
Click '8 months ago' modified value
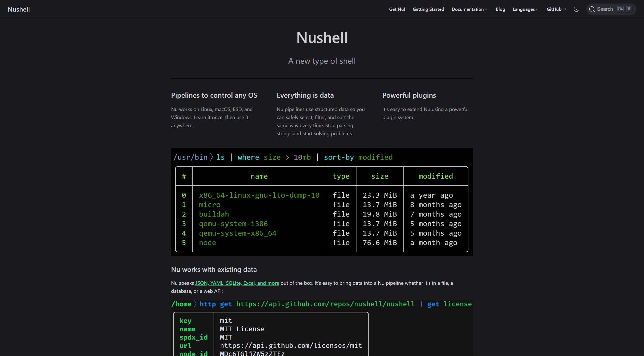pyautogui.click(x=436, y=205)
